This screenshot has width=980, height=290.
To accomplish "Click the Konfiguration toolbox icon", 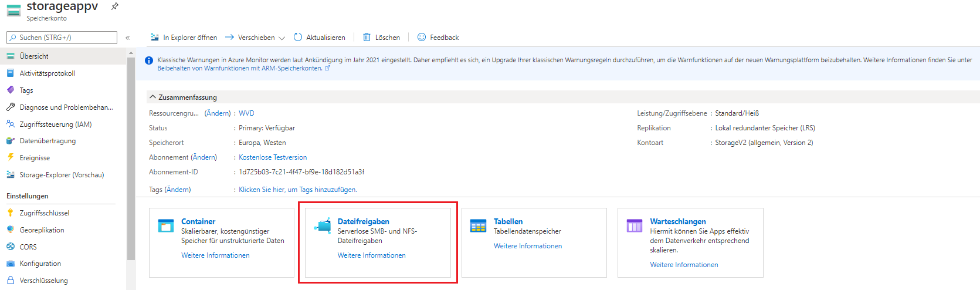I will [x=11, y=264].
